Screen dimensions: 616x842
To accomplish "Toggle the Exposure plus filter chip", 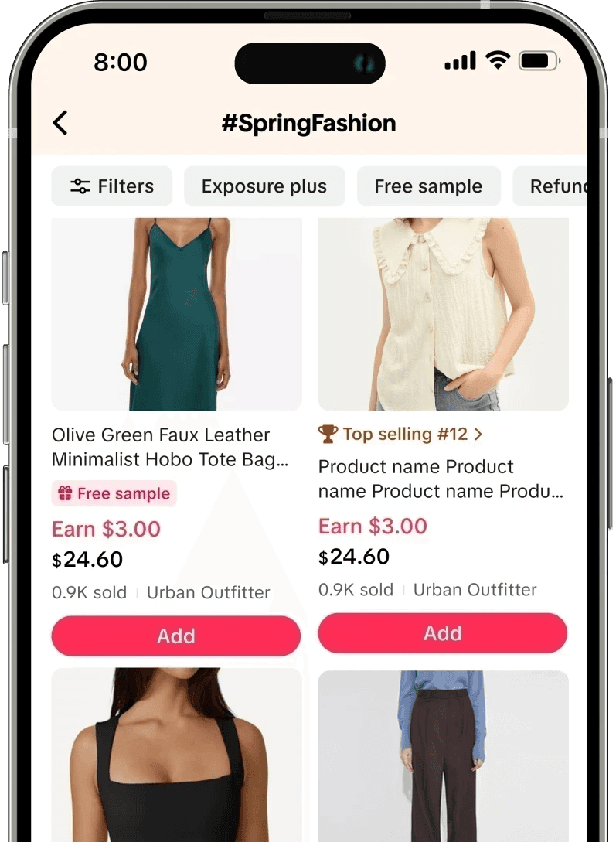I will point(264,186).
